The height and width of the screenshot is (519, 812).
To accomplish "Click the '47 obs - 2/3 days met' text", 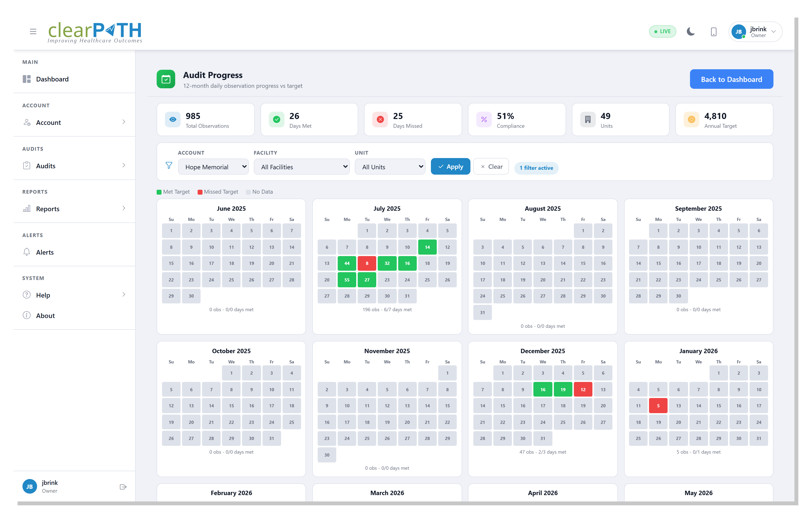I will [543, 452].
